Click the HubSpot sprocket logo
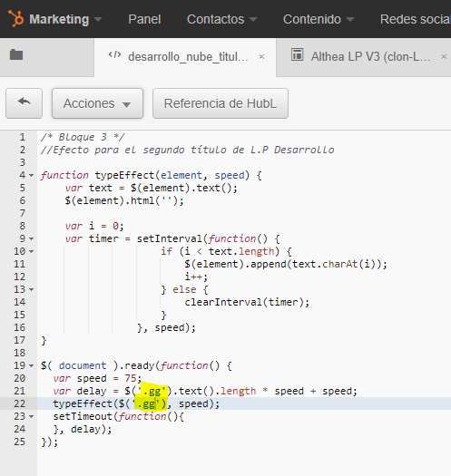 coord(15,18)
